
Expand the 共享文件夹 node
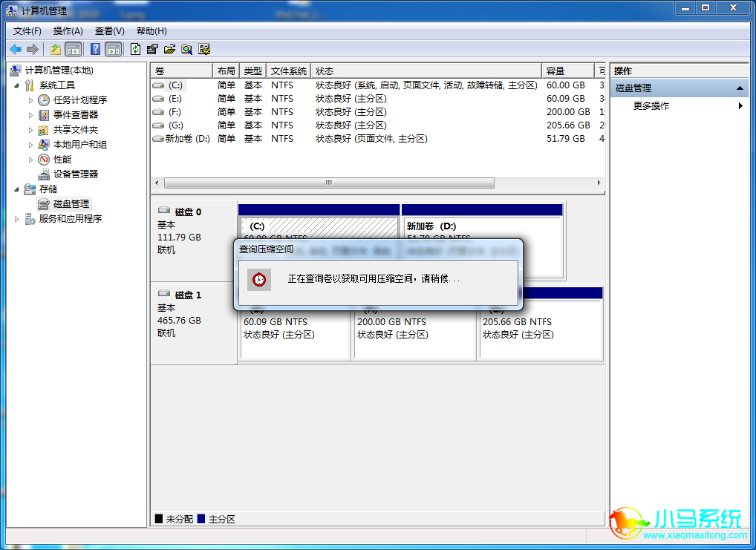(31, 130)
